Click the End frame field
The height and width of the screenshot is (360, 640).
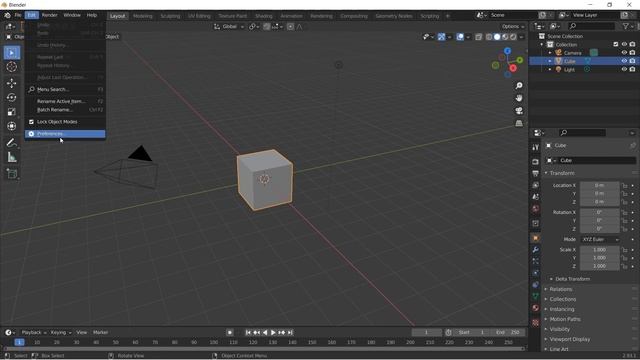(x=507, y=333)
